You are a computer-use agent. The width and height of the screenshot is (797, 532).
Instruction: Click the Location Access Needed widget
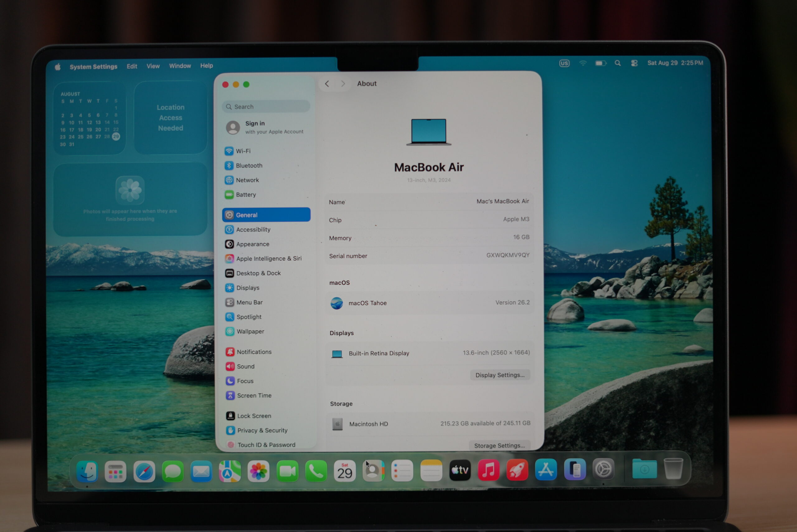[x=171, y=118]
